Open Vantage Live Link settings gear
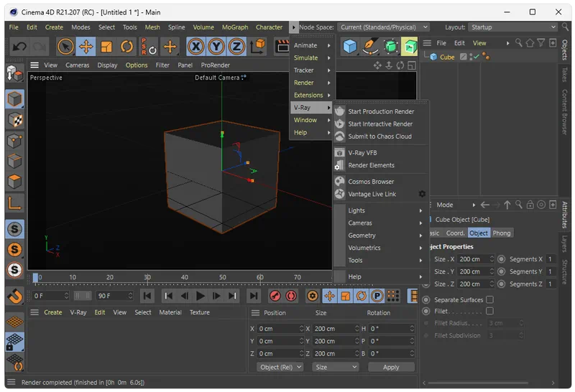 point(422,194)
